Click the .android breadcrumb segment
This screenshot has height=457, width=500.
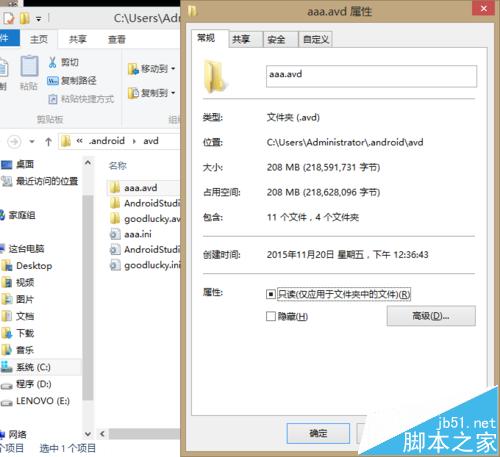[x=107, y=141]
